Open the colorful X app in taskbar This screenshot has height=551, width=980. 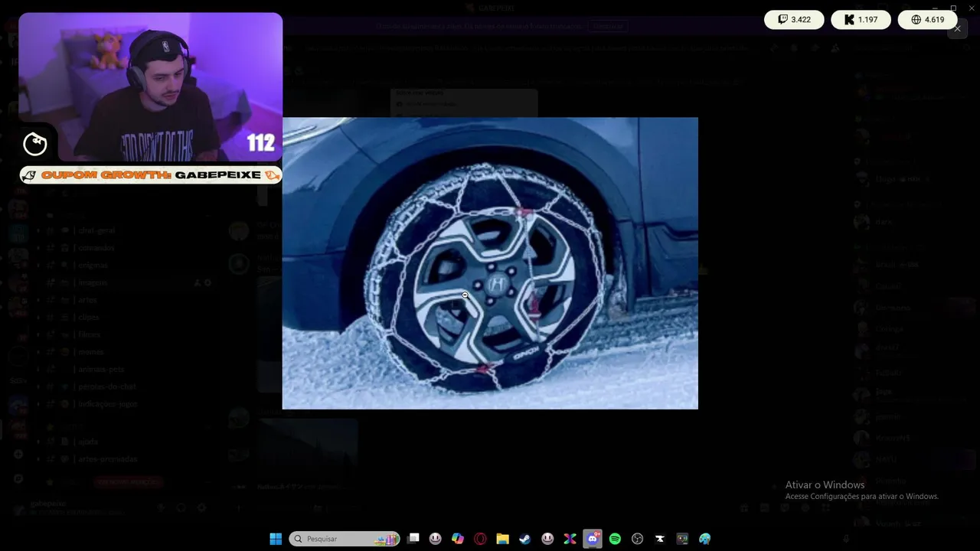point(570,539)
